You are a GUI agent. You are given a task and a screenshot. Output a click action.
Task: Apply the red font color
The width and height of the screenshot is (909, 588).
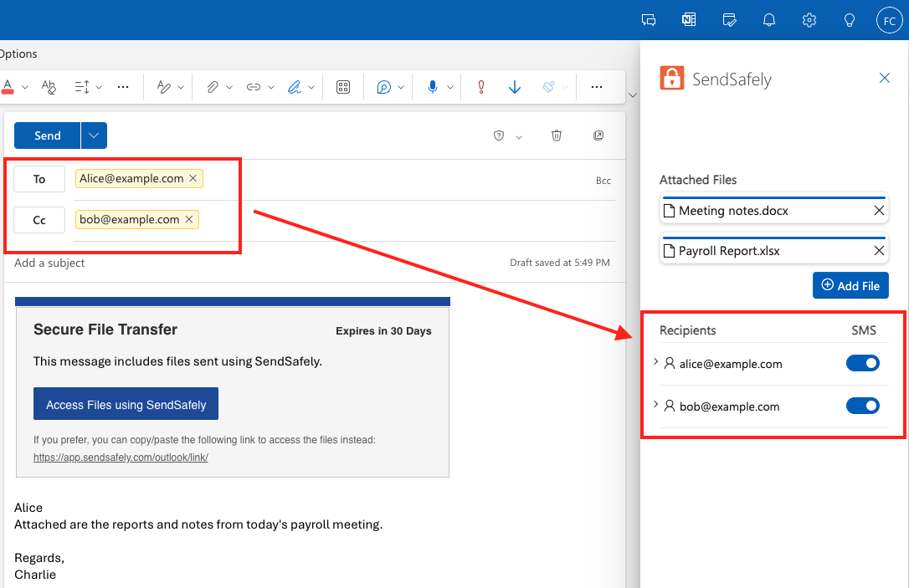point(8,87)
